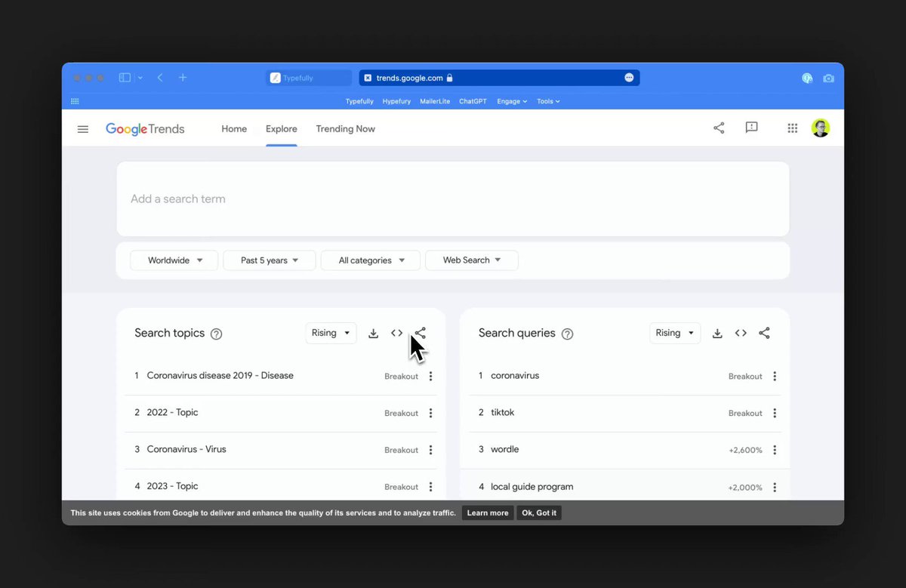Open the send feedback icon
This screenshot has width=906, height=588.
click(751, 128)
